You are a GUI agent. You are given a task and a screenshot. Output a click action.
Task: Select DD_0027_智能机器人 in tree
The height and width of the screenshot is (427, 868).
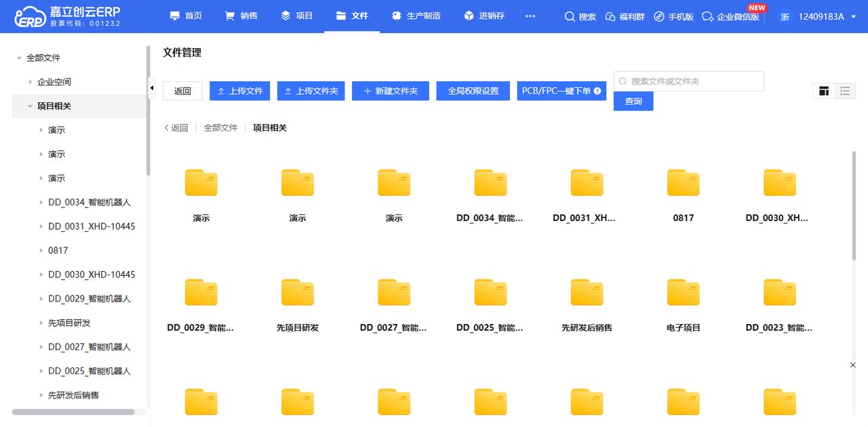point(89,347)
